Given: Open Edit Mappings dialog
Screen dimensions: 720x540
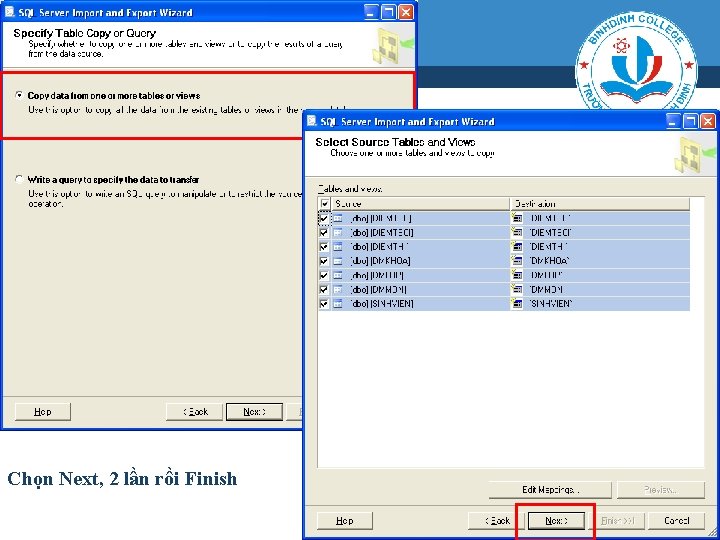Looking at the screenshot, I should (x=550, y=490).
